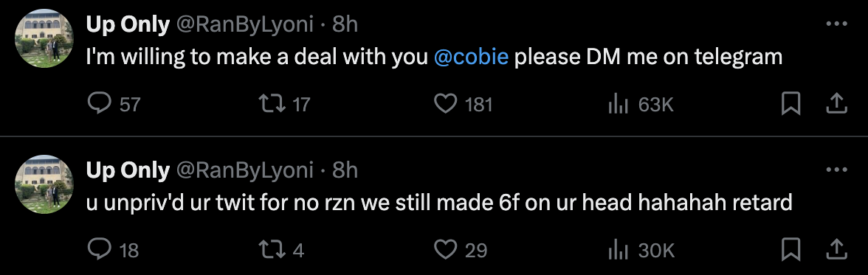This screenshot has width=868, height=275.
Task: Share the first tweet via share icon
Action: [836, 103]
